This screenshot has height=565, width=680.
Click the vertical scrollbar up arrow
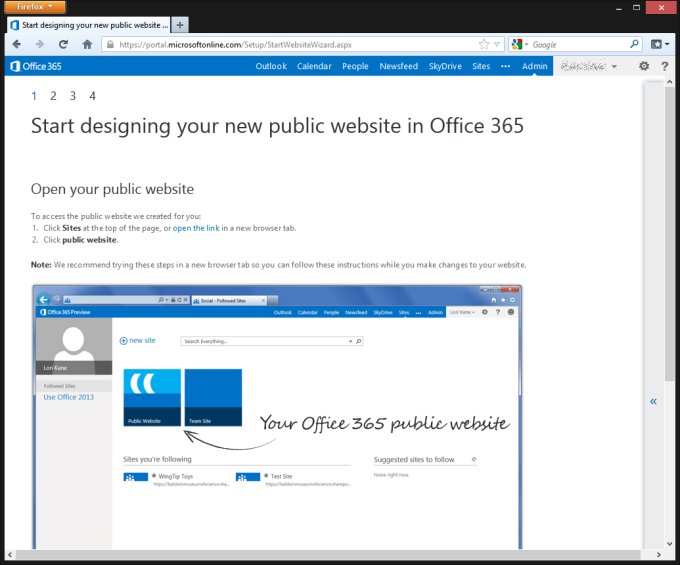[x=670, y=82]
